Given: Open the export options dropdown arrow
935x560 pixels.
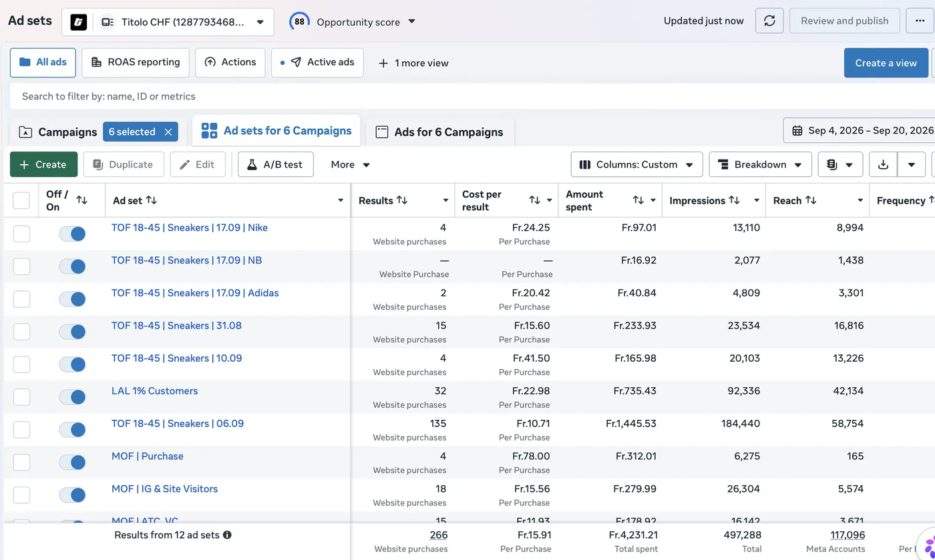Looking at the screenshot, I should click(x=911, y=165).
